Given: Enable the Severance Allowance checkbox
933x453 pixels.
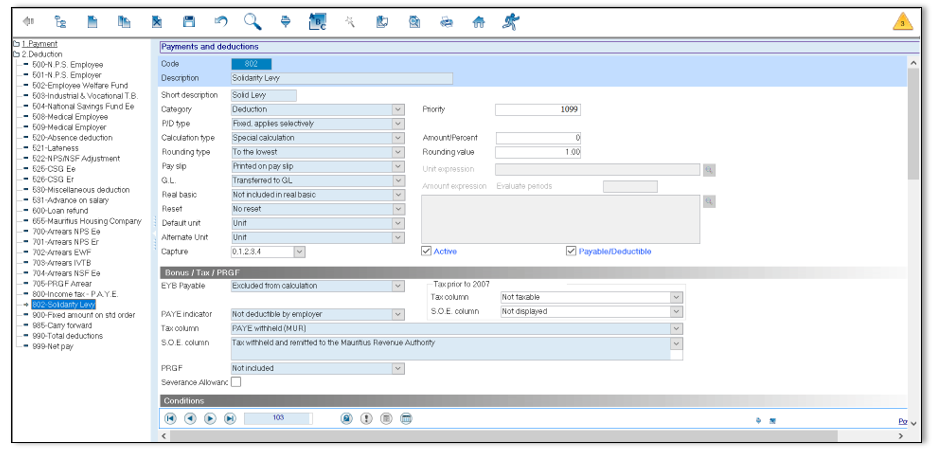Looking at the screenshot, I should (x=237, y=381).
